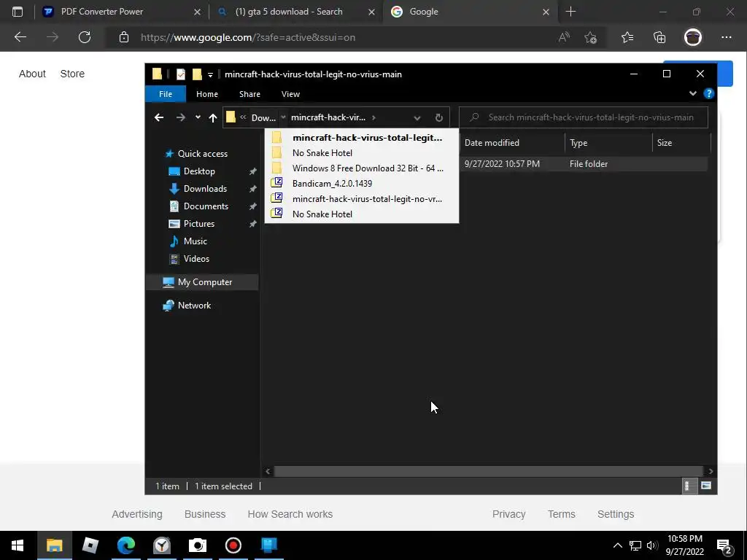747x560 pixels.
Task: Open Roblox from taskbar
Action: click(90, 545)
